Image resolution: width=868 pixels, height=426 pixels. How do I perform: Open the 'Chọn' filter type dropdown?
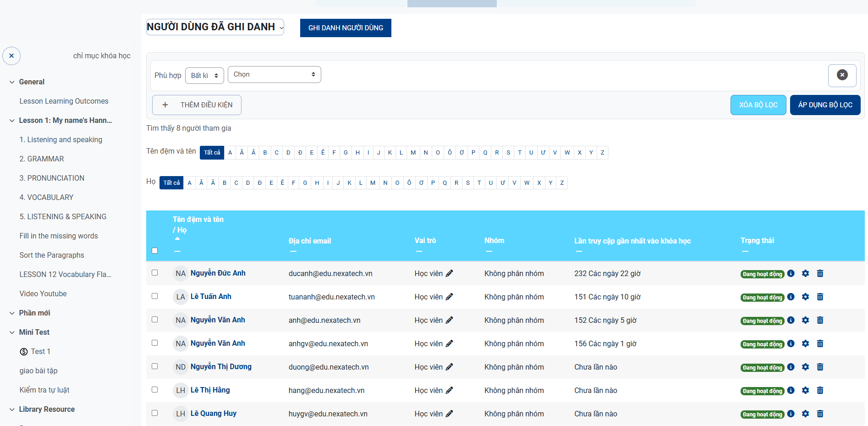click(x=274, y=75)
